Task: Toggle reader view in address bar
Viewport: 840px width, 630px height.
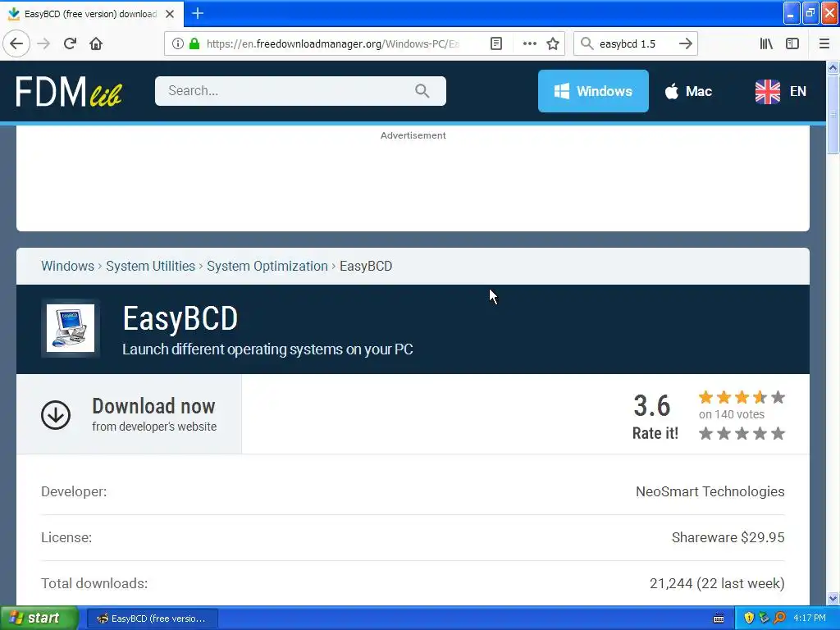Action: click(x=496, y=44)
